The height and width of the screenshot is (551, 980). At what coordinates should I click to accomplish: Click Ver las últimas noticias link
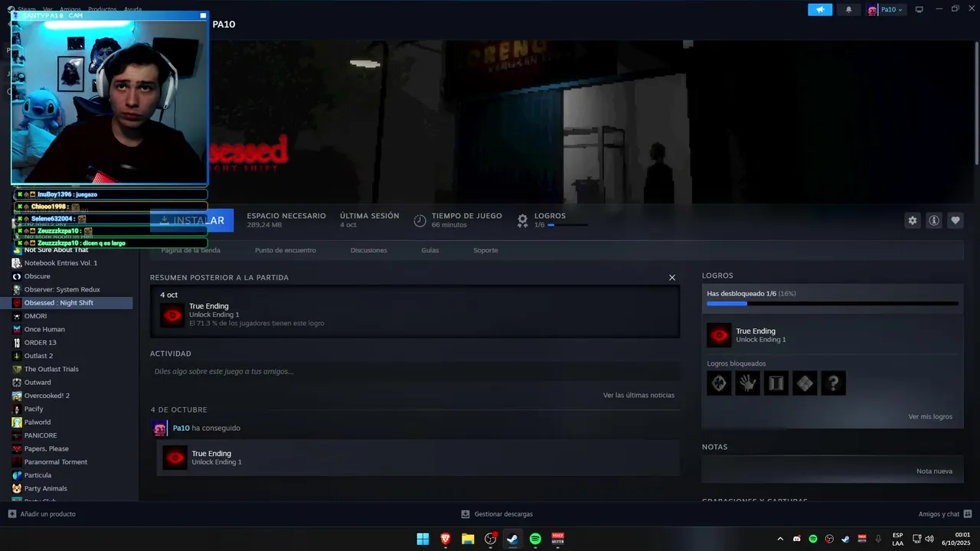pos(639,396)
